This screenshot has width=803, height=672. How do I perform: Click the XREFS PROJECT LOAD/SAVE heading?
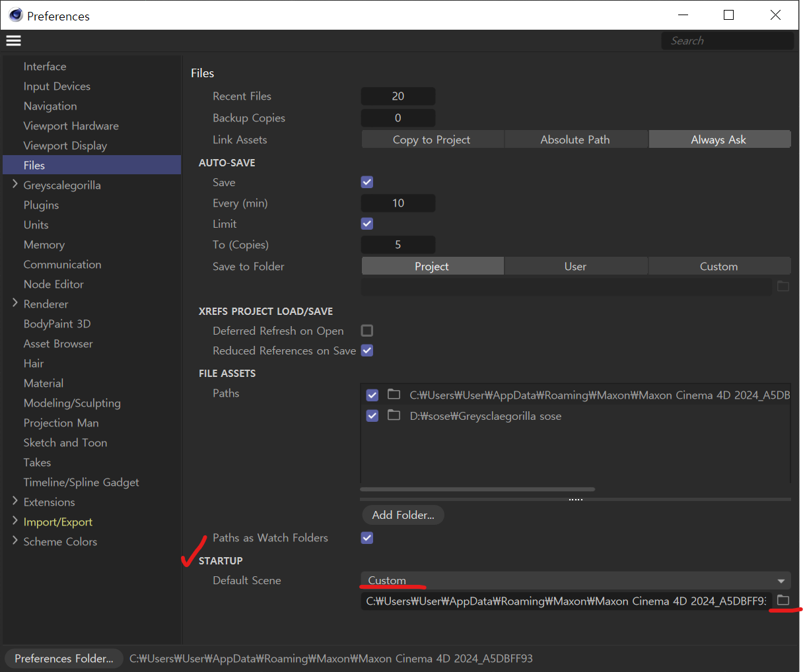coord(265,311)
